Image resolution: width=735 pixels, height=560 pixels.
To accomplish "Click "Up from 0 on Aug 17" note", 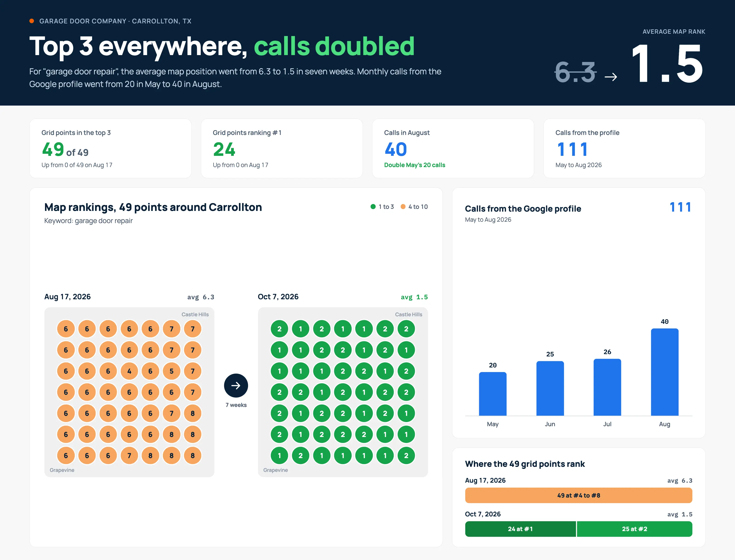I will [240, 165].
